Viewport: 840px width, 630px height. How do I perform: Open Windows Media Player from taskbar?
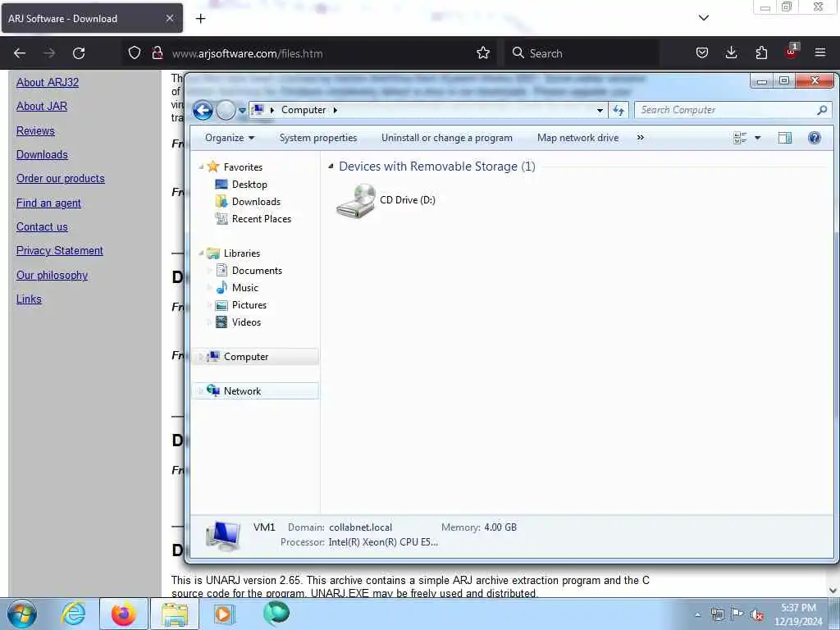(225, 614)
